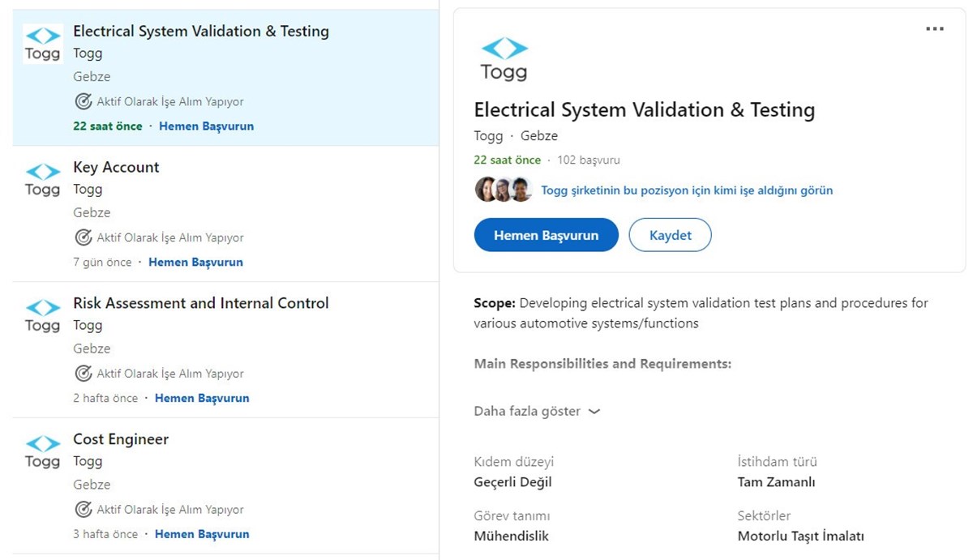The width and height of the screenshot is (973, 560).
Task: Open Risk Assessment and Internal Control listing
Action: coord(200,303)
